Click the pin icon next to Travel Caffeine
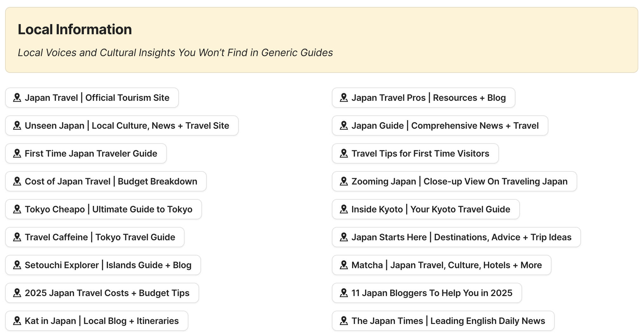The width and height of the screenshot is (644, 336). (17, 237)
